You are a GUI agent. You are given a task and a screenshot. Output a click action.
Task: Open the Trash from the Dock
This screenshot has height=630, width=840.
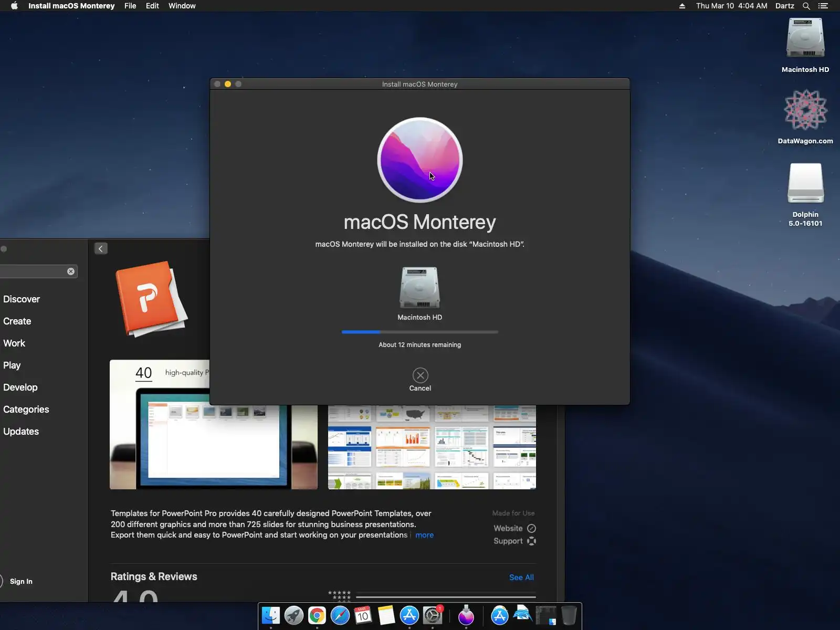coord(569,615)
